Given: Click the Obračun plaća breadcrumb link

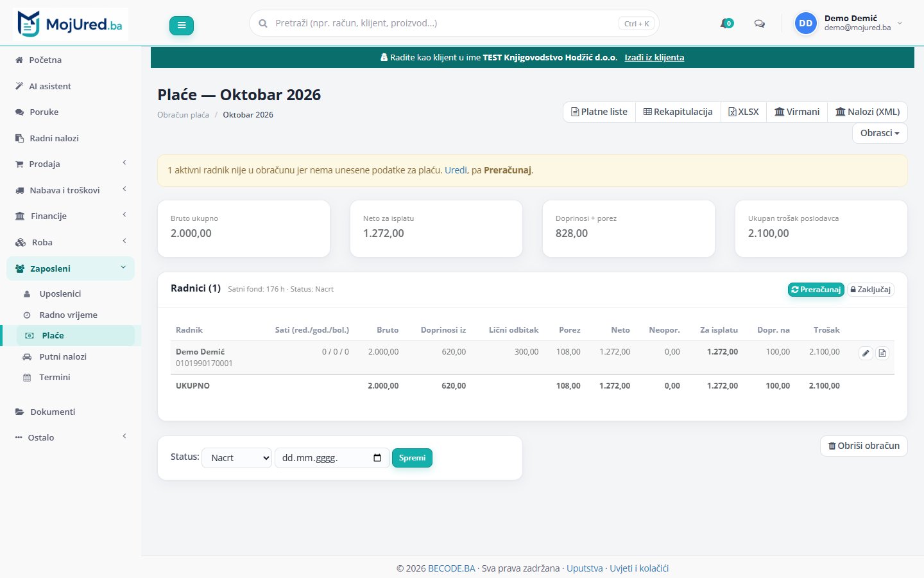Looking at the screenshot, I should (183, 115).
